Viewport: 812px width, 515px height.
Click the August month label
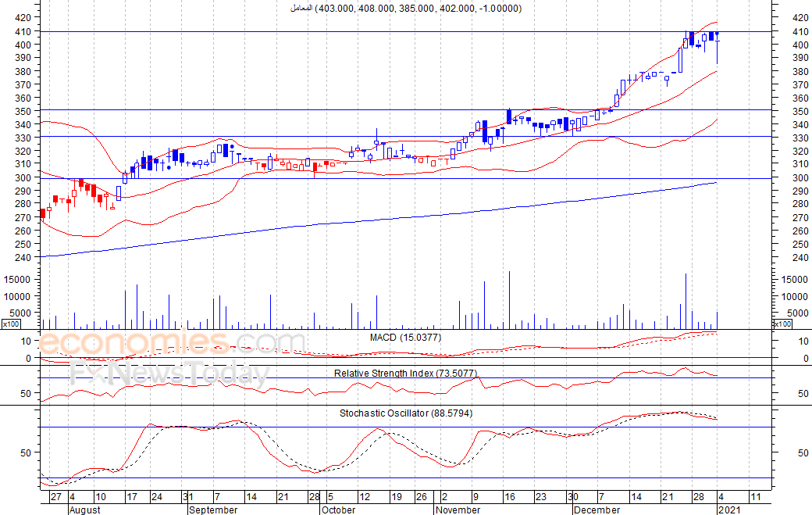(85, 510)
